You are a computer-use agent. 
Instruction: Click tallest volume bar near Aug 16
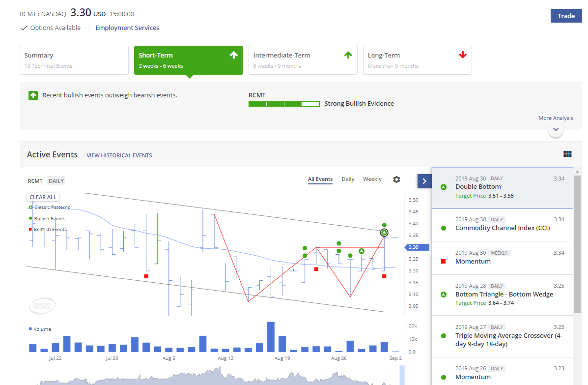(271, 337)
